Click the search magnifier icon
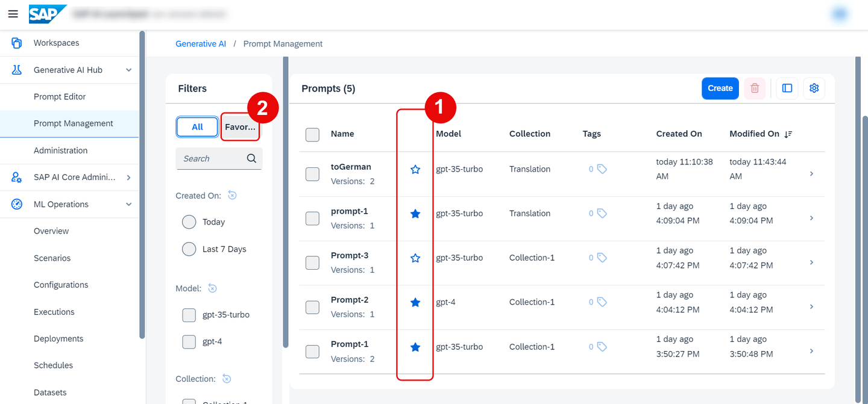This screenshot has height=404, width=868. 251,158
